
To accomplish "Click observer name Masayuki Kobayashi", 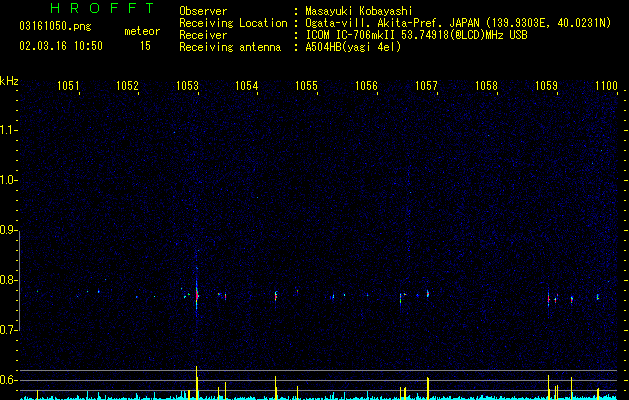I will coord(359,11).
